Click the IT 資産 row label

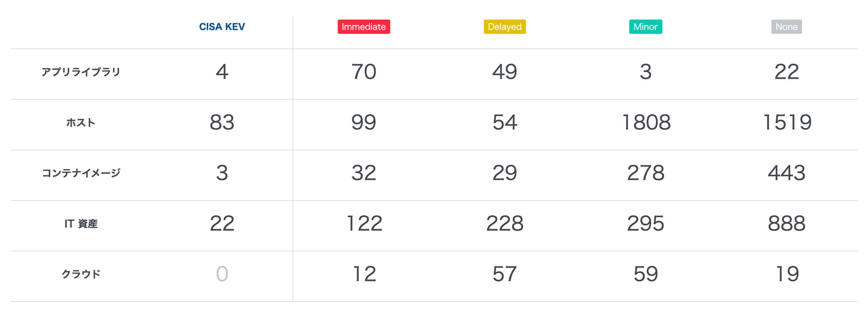[x=81, y=224]
